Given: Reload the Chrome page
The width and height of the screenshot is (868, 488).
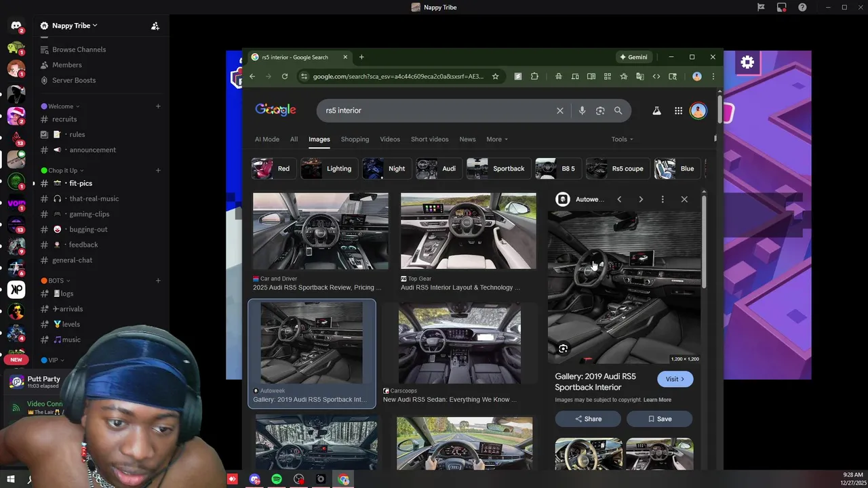Looking at the screenshot, I should pos(285,77).
